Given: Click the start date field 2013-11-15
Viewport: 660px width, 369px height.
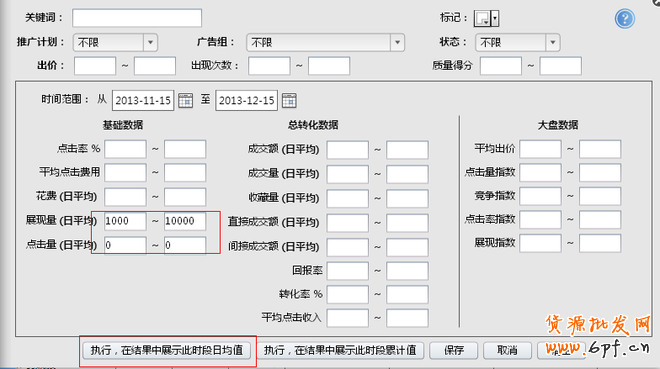Looking at the screenshot, I should pyautogui.click(x=143, y=101).
